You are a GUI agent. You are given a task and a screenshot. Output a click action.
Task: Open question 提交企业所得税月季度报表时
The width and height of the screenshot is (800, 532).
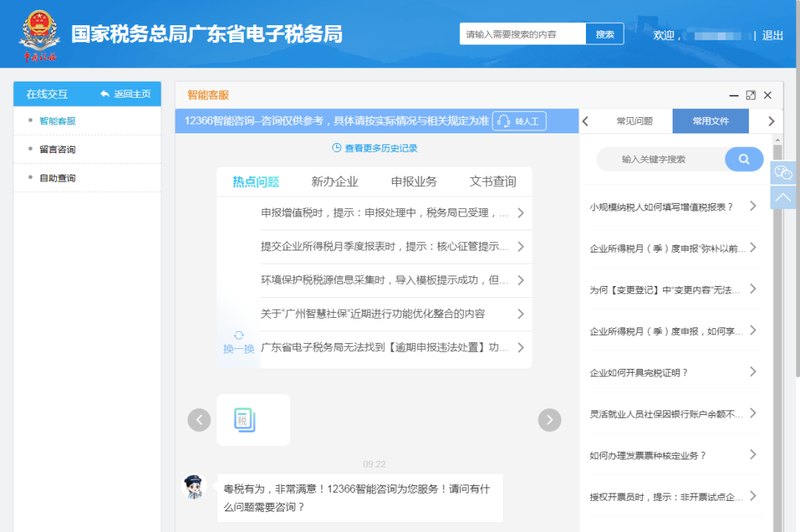point(384,247)
